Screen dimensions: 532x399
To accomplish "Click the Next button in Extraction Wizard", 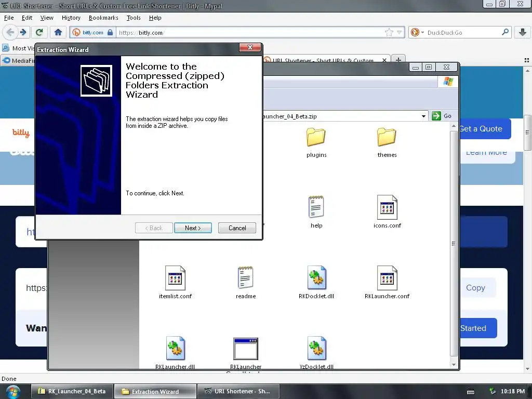I will (193, 228).
